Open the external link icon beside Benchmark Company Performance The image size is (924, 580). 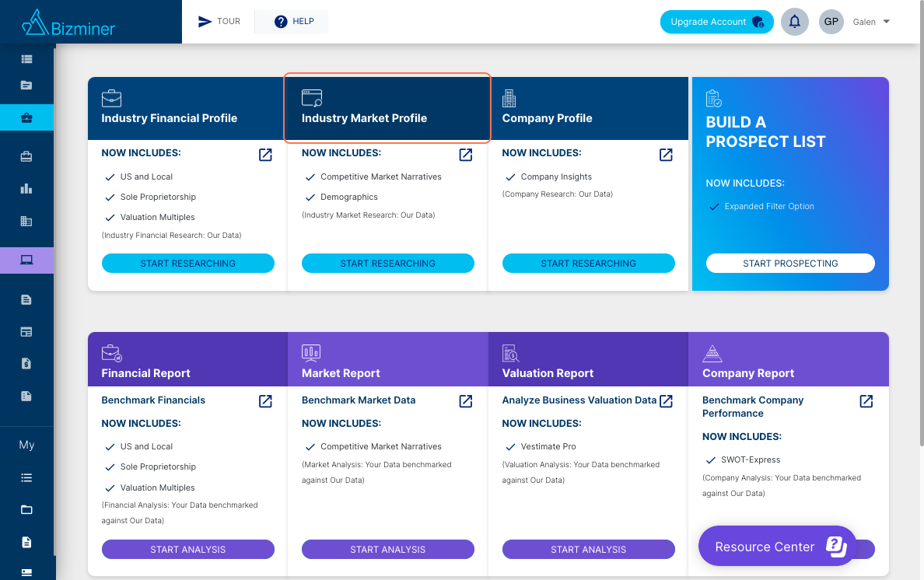(x=866, y=401)
